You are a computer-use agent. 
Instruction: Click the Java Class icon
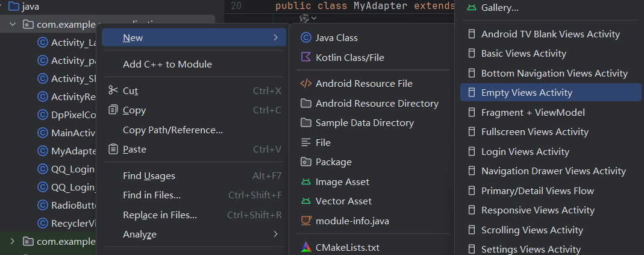coord(305,38)
